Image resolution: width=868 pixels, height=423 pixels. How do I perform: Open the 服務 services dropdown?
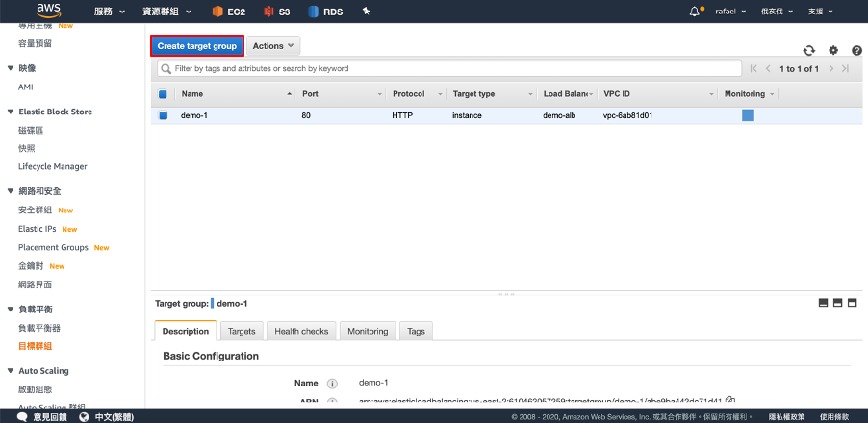tap(110, 12)
